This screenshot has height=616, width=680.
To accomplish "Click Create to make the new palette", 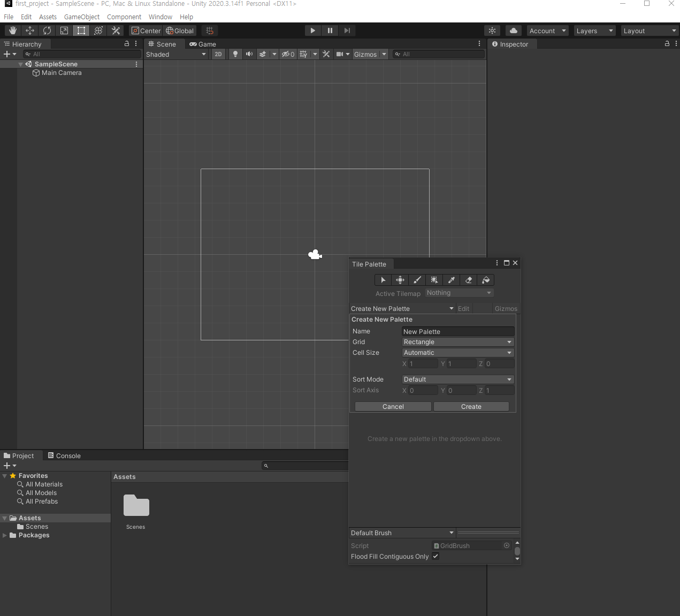I will 470,406.
